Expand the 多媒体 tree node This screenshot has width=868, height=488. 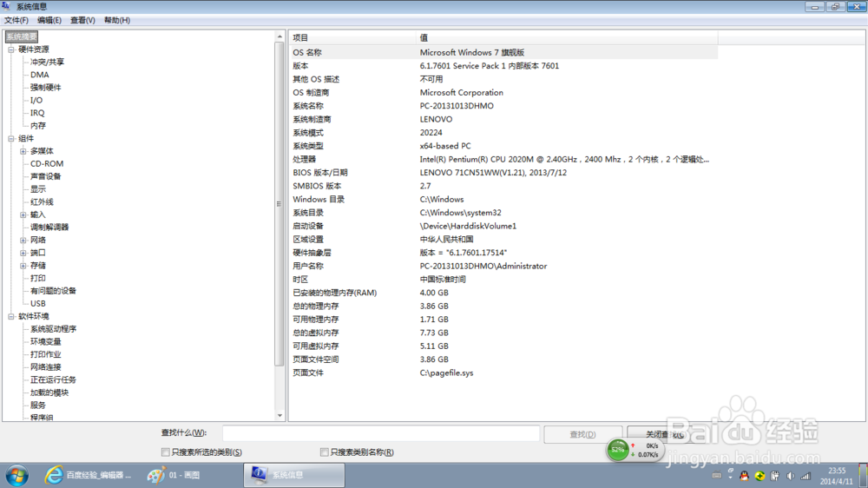tap(23, 151)
